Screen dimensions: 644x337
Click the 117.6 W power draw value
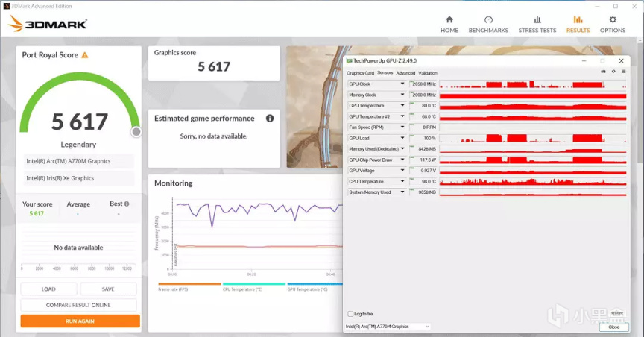[424, 160]
